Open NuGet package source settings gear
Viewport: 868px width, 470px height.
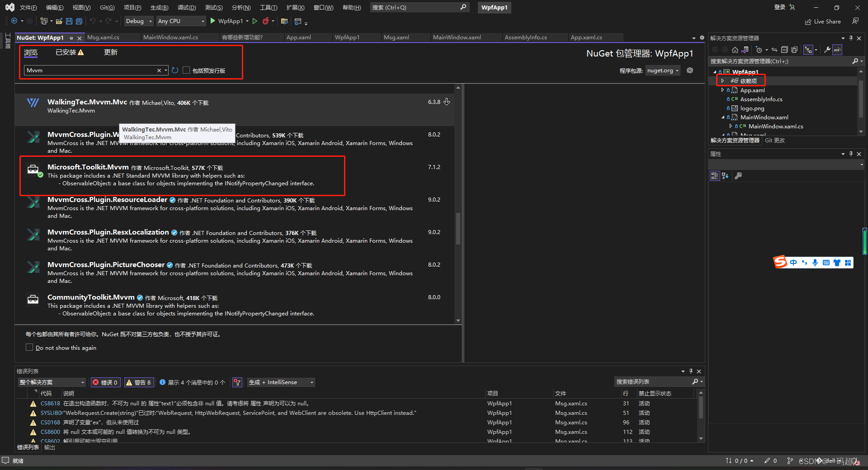(690, 70)
